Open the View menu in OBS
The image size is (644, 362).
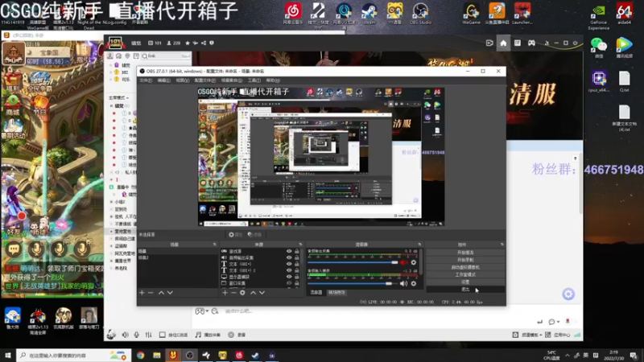[x=183, y=80]
